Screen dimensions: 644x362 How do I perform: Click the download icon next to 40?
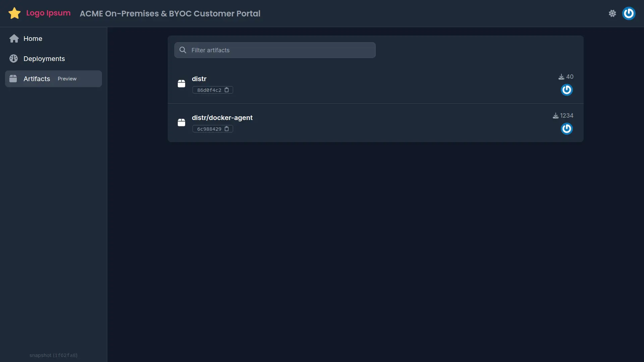pyautogui.click(x=561, y=77)
